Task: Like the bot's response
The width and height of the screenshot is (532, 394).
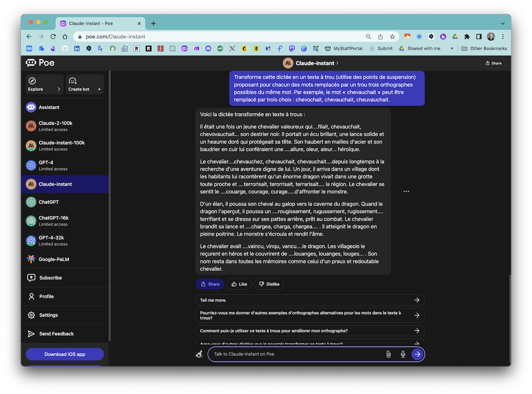Action: (239, 284)
